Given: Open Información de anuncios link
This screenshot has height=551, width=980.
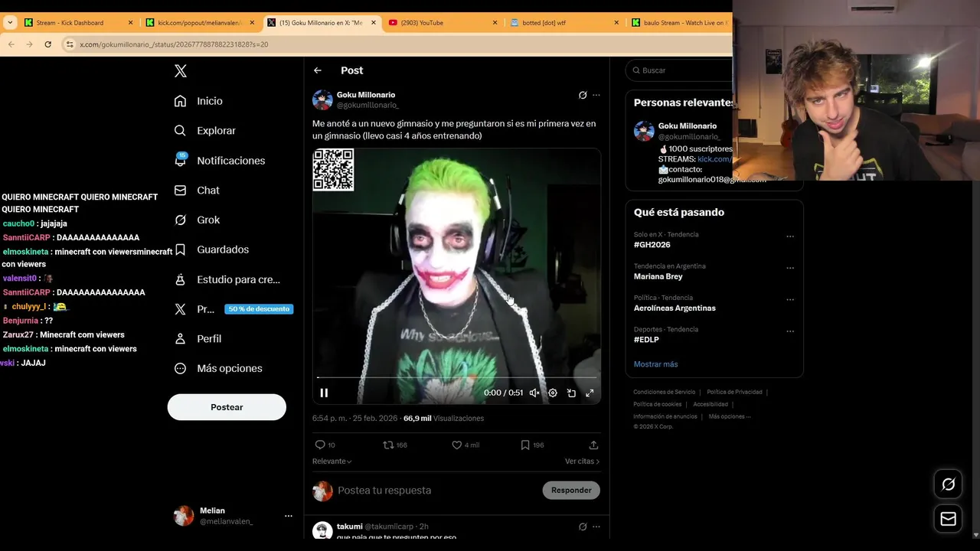Looking at the screenshot, I should tap(665, 416).
